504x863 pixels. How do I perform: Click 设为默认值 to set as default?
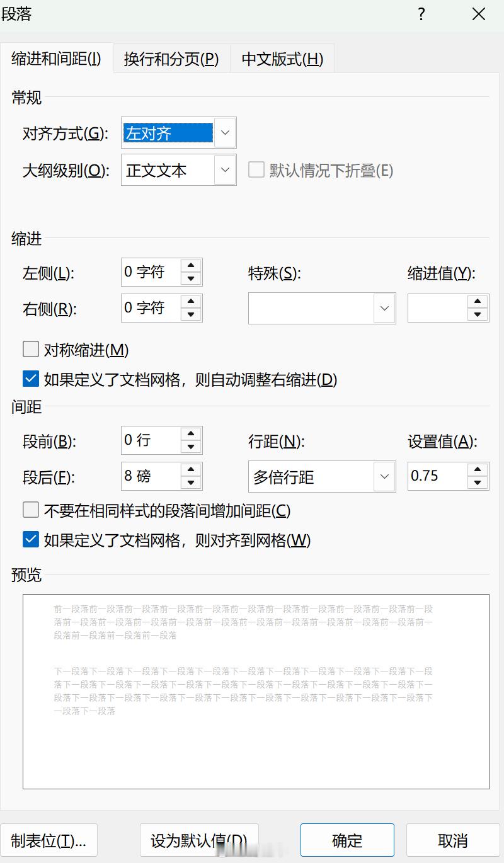click(x=199, y=840)
